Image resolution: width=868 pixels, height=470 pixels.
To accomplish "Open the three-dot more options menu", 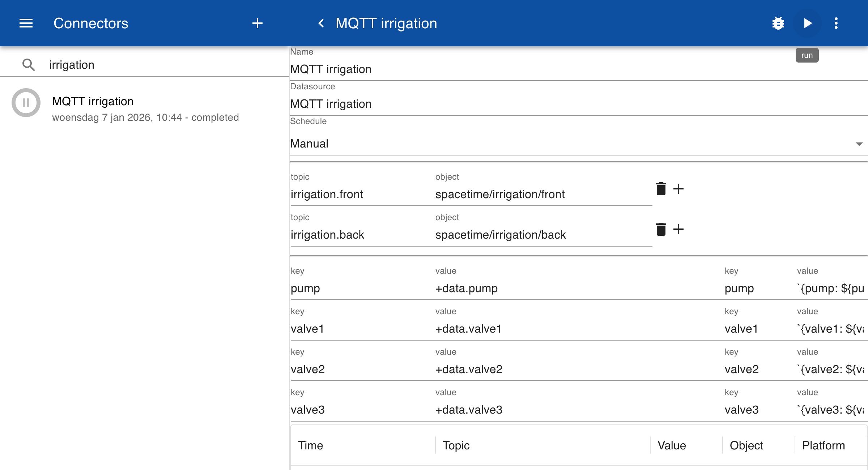I will 836,23.
